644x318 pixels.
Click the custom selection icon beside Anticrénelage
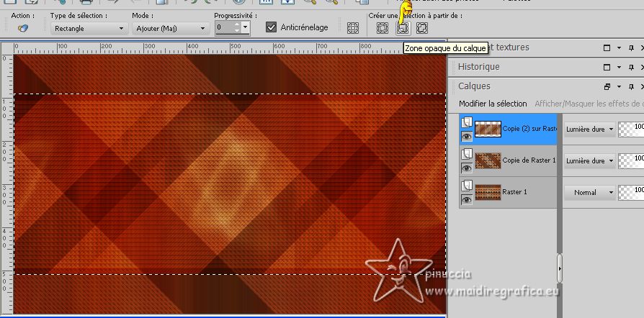(x=353, y=28)
